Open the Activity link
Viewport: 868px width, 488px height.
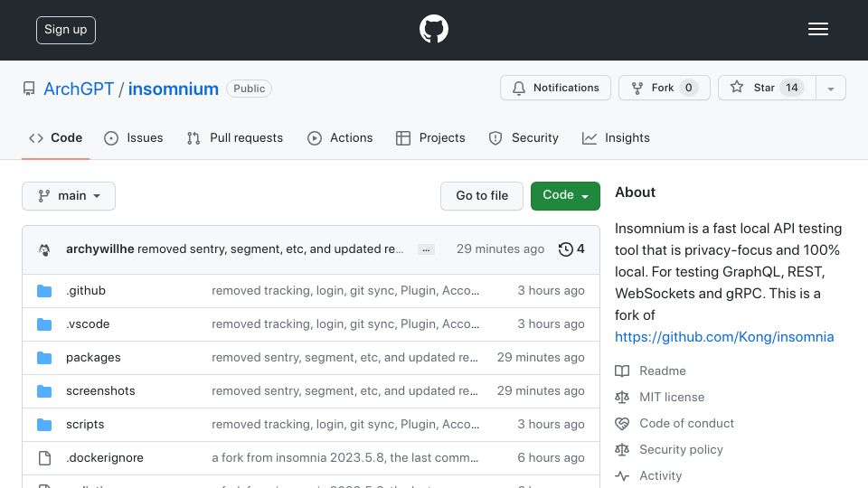[x=660, y=476]
